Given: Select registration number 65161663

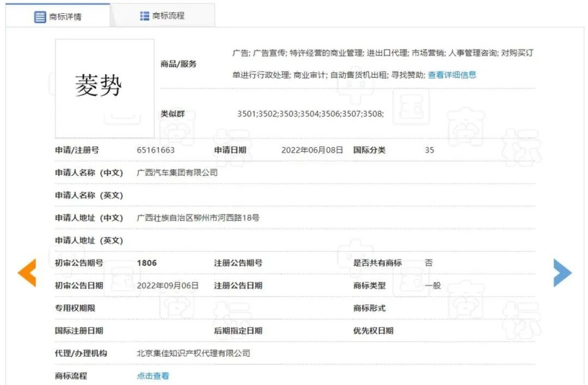Looking at the screenshot, I should (155, 150).
